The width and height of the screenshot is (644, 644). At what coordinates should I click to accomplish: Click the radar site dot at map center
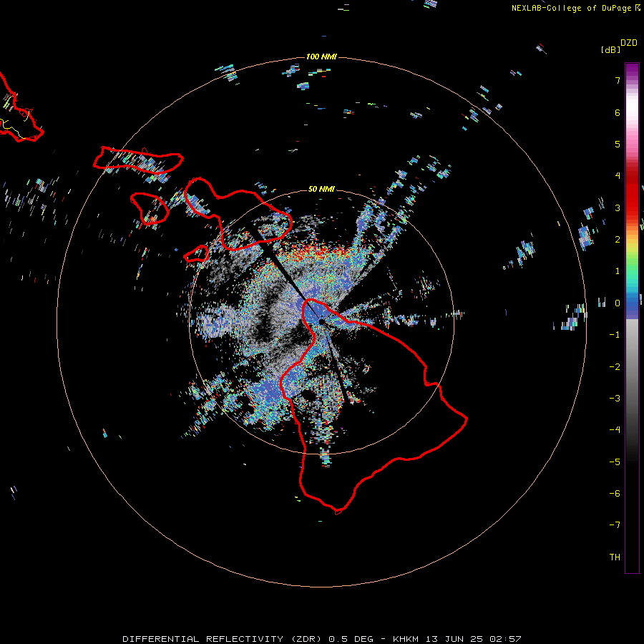tap(321, 321)
